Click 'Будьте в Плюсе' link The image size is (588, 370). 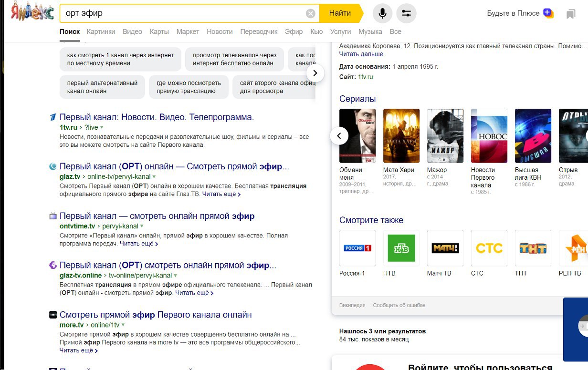pyautogui.click(x=513, y=13)
